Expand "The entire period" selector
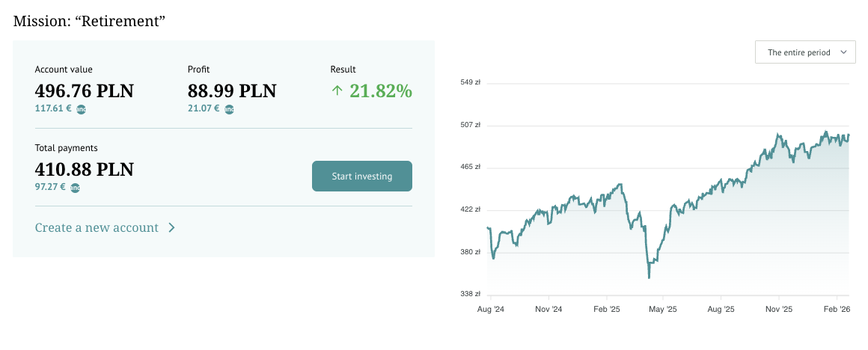 pos(799,52)
